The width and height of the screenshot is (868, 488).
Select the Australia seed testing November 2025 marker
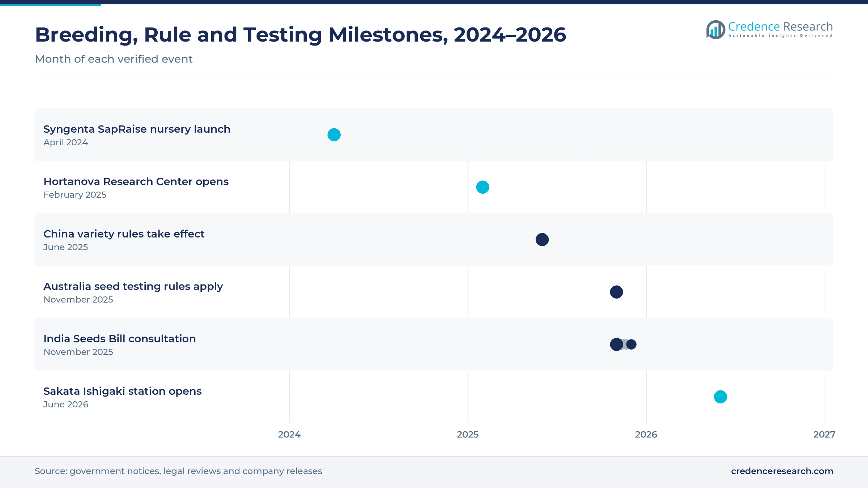(616, 292)
